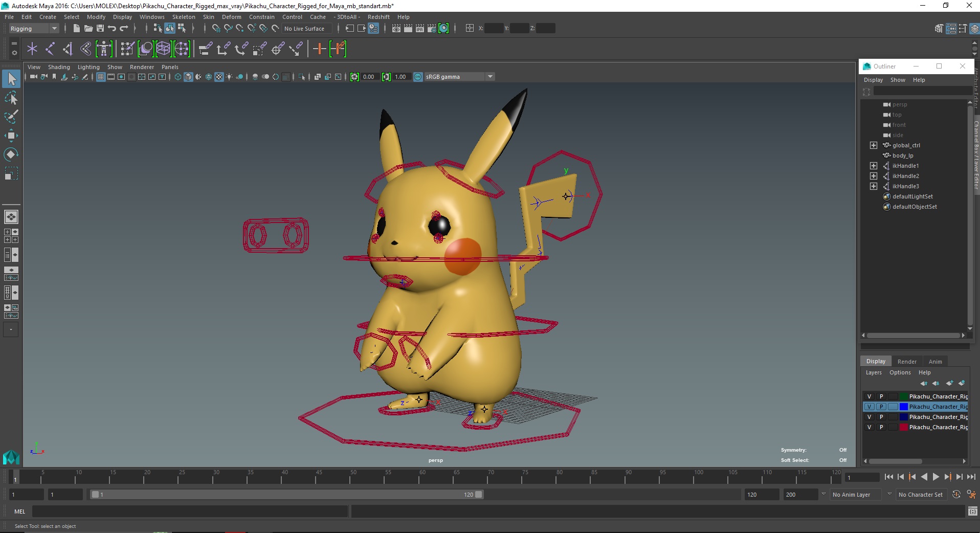Click the IPR render icon
The height and width of the screenshot is (533, 980).
[x=420, y=29]
